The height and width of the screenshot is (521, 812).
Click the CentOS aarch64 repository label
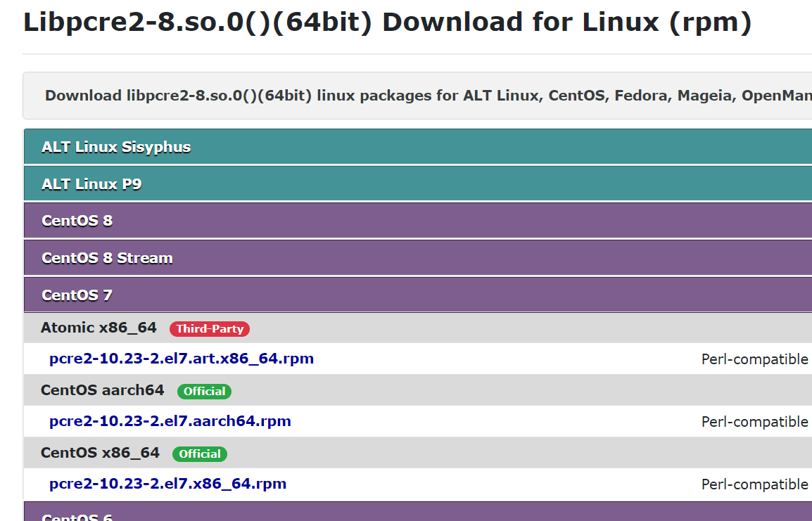tap(103, 390)
